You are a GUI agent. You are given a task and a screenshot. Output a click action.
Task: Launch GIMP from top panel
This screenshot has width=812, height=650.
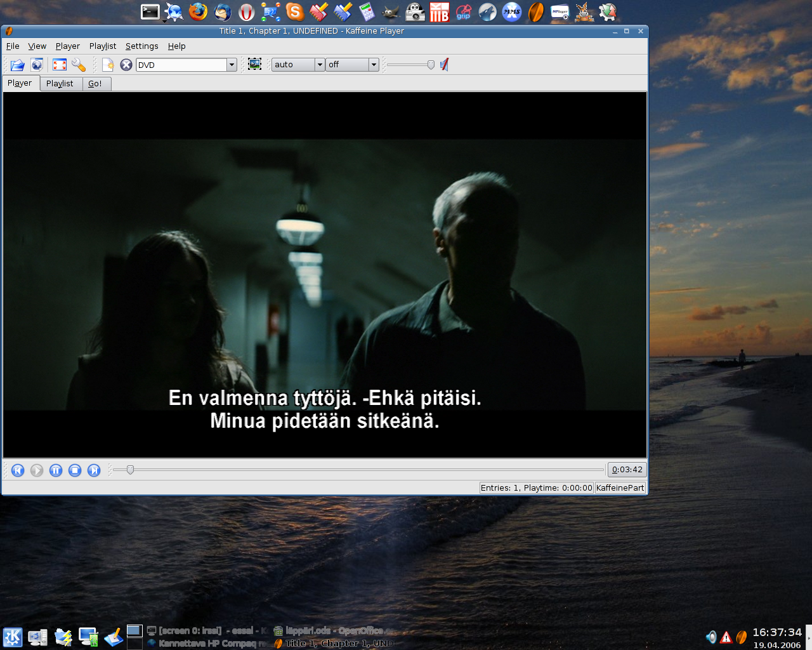(x=391, y=11)
